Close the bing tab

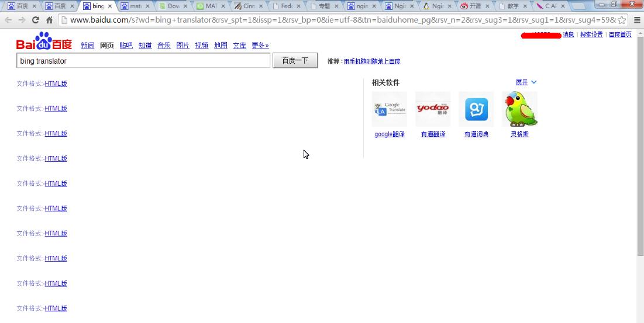point(109,6)
